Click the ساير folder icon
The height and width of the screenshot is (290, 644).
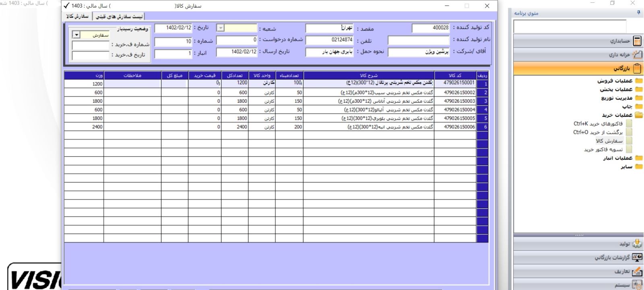pyautogui.click(x=639, y=167)
